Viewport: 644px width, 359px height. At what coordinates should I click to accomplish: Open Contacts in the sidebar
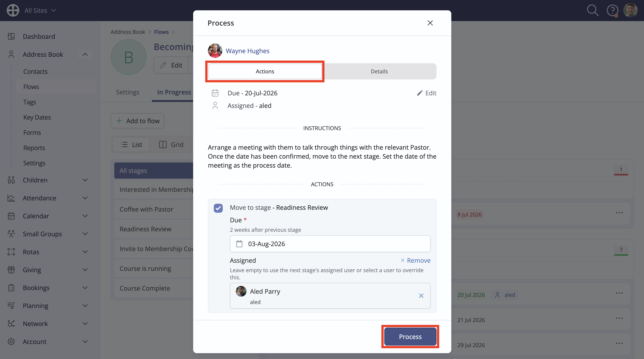click(35, 71)
